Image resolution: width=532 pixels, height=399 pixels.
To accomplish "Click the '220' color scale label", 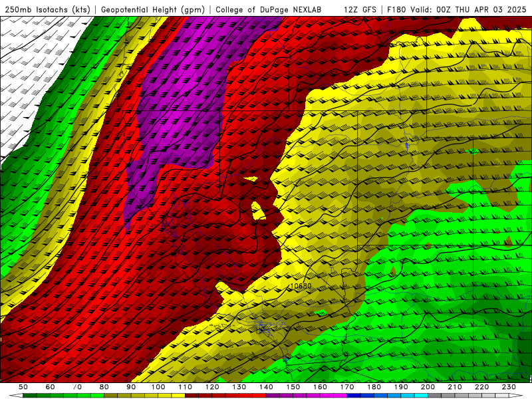I will tap(481, 387).
